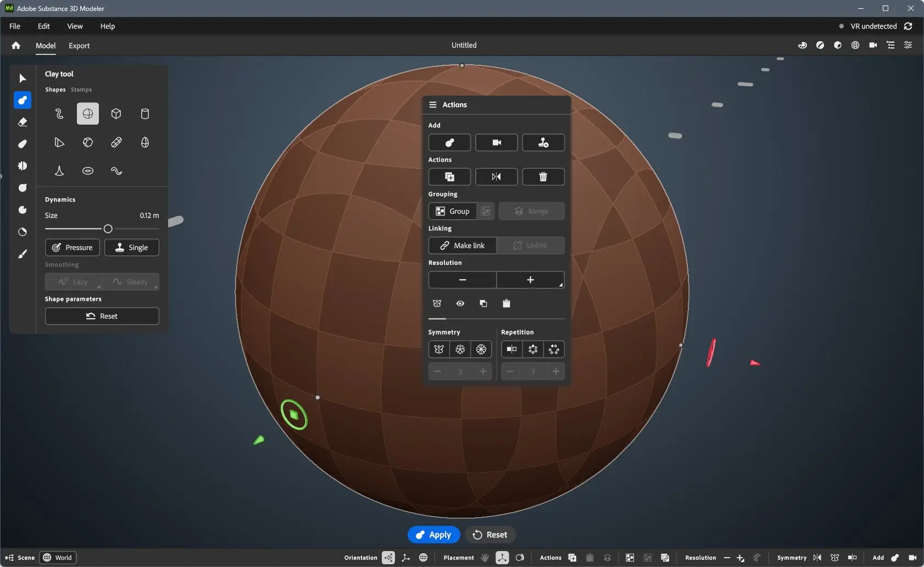Select the Clay tool in the left toolbar
The width and height of the screenshot is (924, 567).
click(23, 100)
